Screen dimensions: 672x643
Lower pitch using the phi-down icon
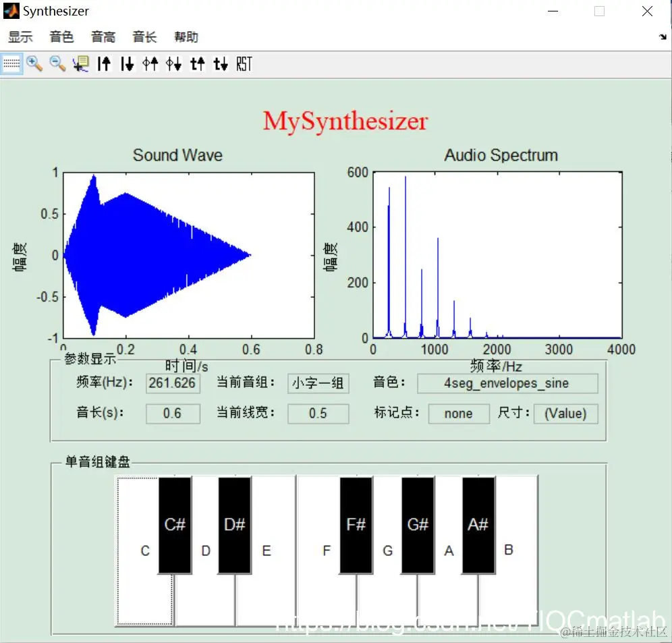point(173,63)
